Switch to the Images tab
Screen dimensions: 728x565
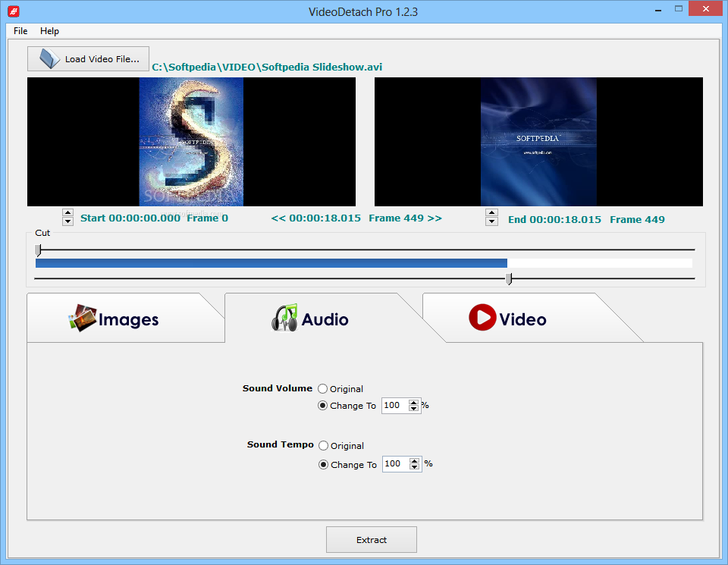pos(125,319)
